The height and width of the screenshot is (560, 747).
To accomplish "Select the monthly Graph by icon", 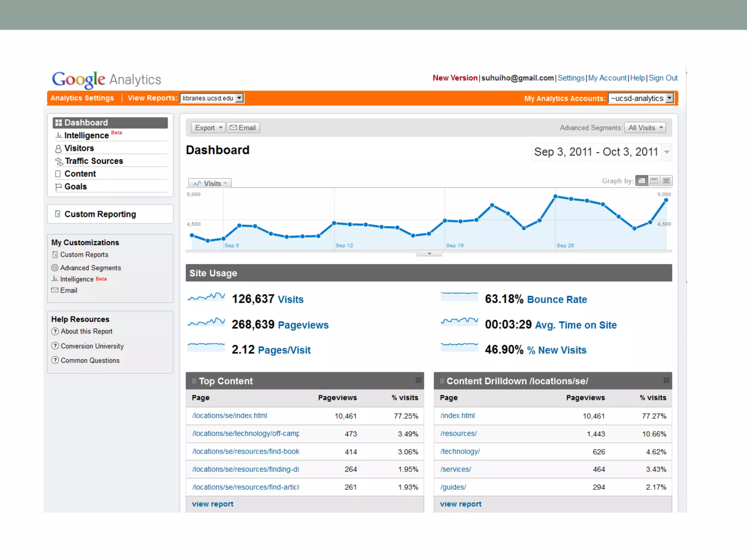I will [666, 181].
